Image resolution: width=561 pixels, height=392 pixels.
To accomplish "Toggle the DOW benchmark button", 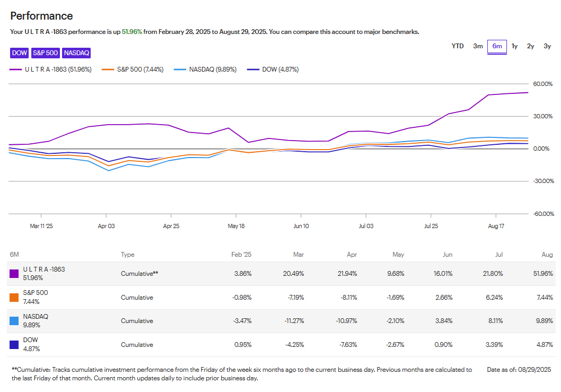I will point(19,53).
